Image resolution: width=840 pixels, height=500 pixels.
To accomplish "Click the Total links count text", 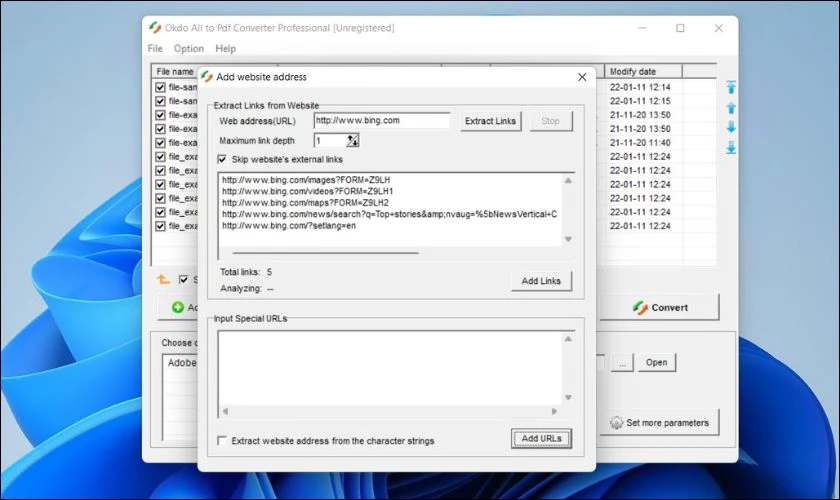I will coord(246,272).
